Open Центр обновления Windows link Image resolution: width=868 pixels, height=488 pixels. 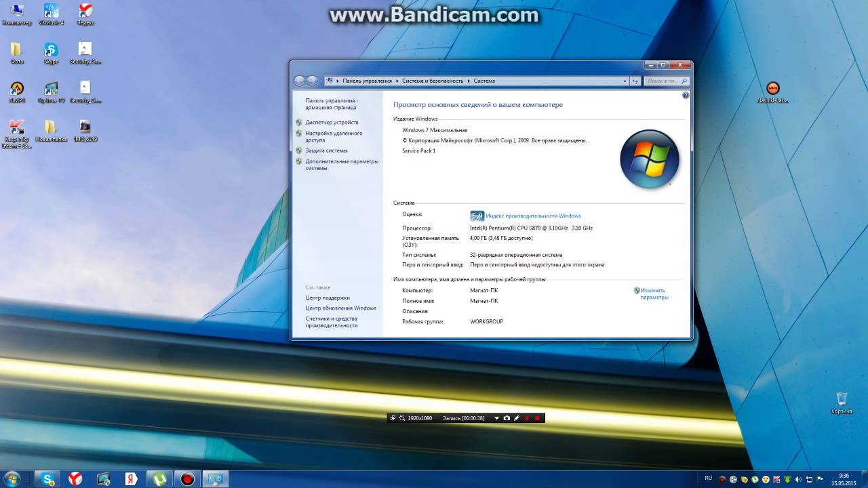(x=340, y=308)
